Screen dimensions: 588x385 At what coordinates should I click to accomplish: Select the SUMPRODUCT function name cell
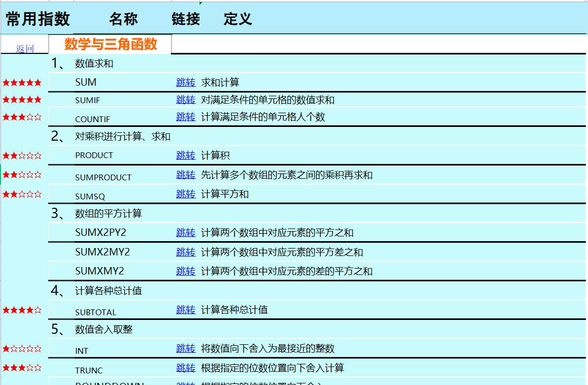(x=103, y=177)
